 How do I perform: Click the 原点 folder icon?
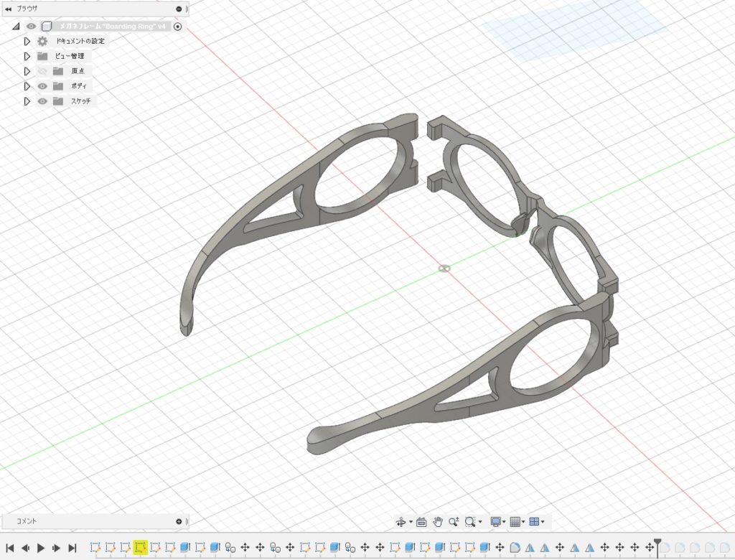tap(58, 71)
